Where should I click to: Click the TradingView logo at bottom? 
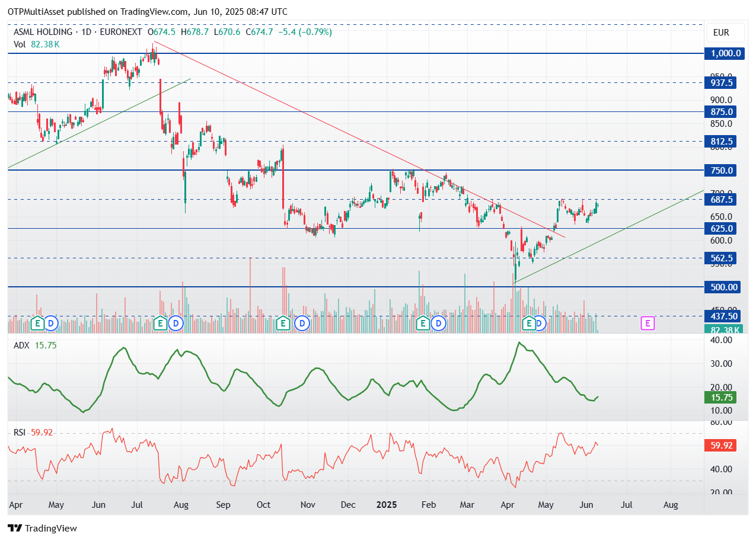coord(42,528)
